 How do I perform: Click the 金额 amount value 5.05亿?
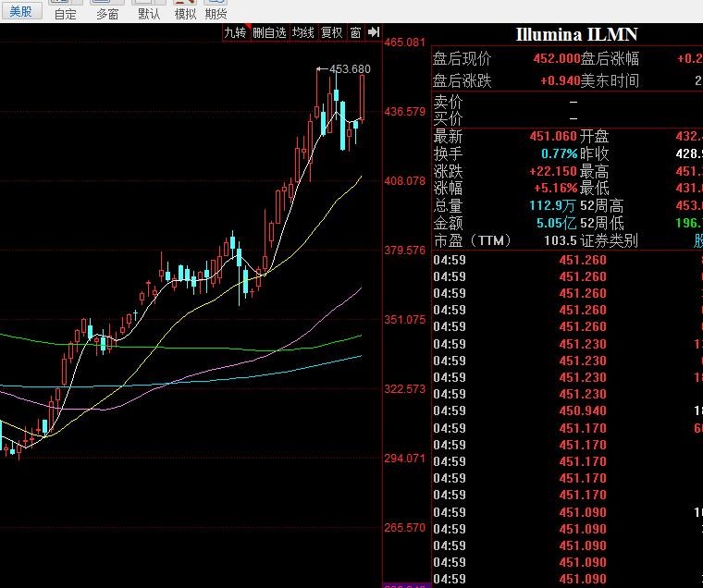[556, 223]
